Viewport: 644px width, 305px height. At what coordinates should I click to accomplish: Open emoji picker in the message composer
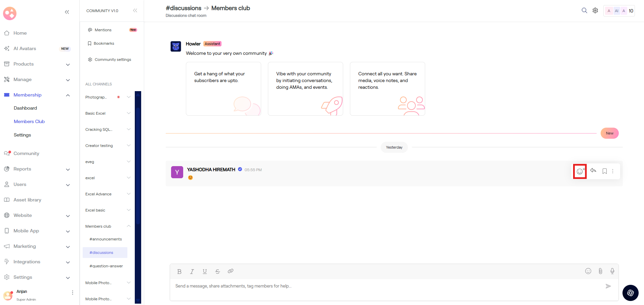coord(588,271)
